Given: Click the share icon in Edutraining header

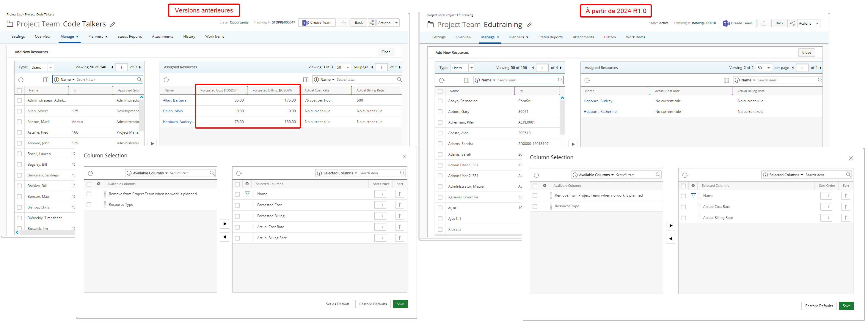Looking at the screenshot, I should click(792, 23).
